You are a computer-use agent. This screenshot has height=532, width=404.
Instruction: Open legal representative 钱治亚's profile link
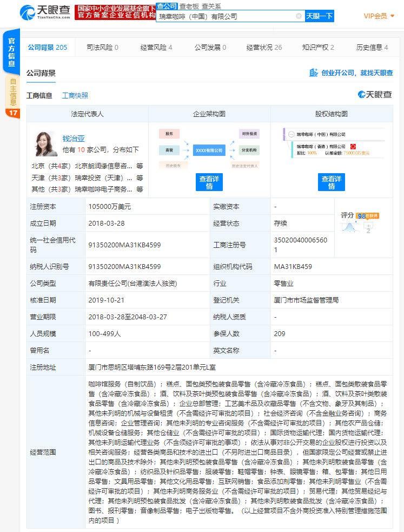pyautogui.click(x=74, y=139)
